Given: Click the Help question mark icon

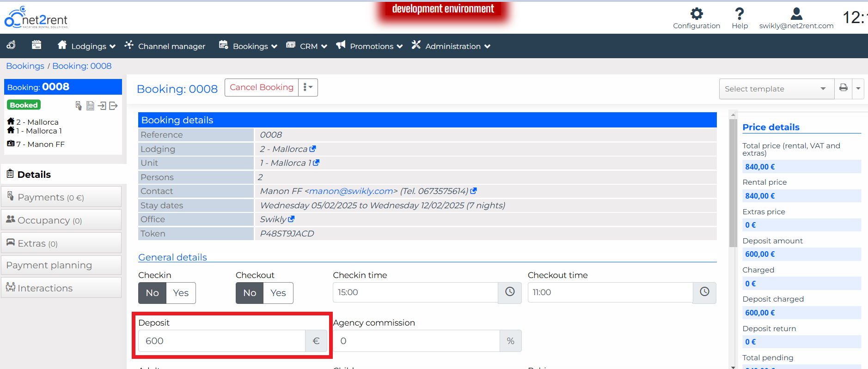Looking at the screenshot, I should (x=740, y=13).
